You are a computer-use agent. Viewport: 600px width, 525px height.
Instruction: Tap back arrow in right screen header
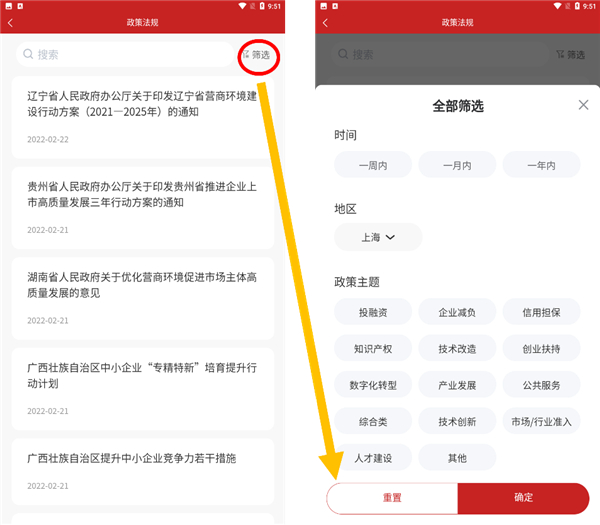pyautogui.click(x=325, y=23)
